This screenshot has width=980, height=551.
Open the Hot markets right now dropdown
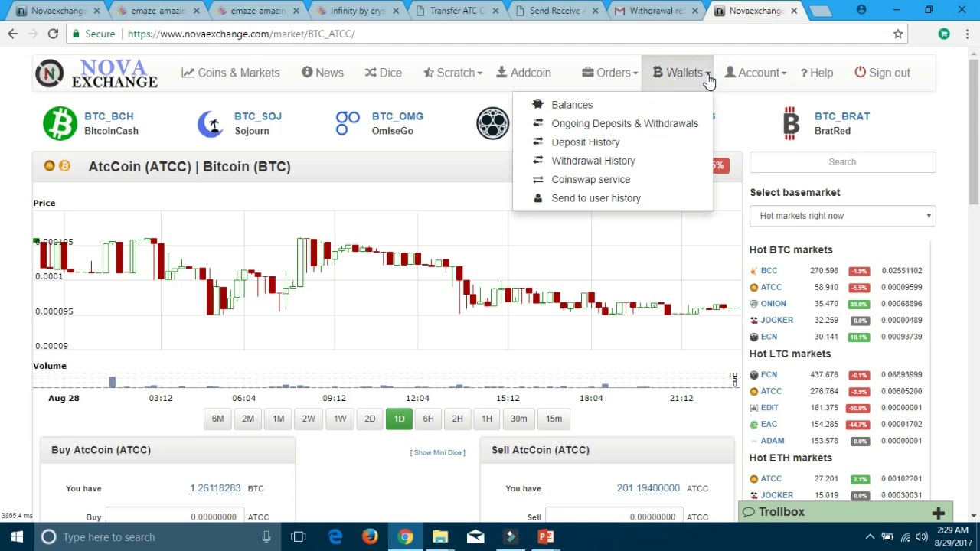click(x=842, y=216)
